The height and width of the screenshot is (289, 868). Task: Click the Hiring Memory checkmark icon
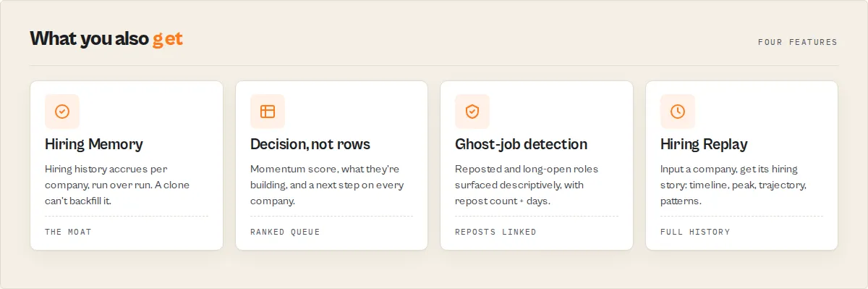point(62,112)
